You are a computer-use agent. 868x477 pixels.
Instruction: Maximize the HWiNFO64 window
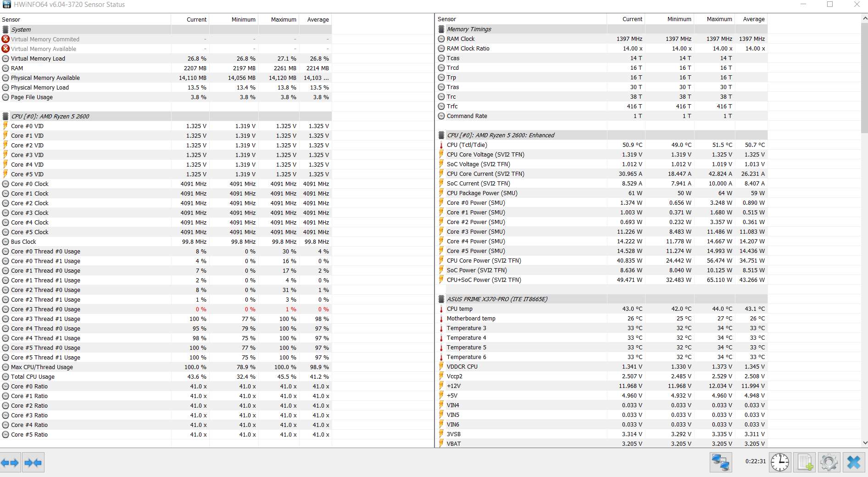pyautogui.click(x=829, y=5)
